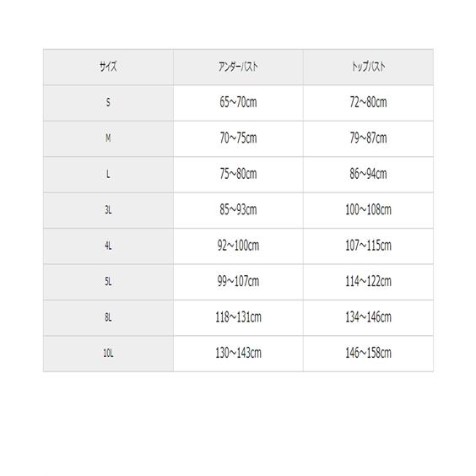Select the 4L size row label
476x476 pixels.
(x=108, y=246)
